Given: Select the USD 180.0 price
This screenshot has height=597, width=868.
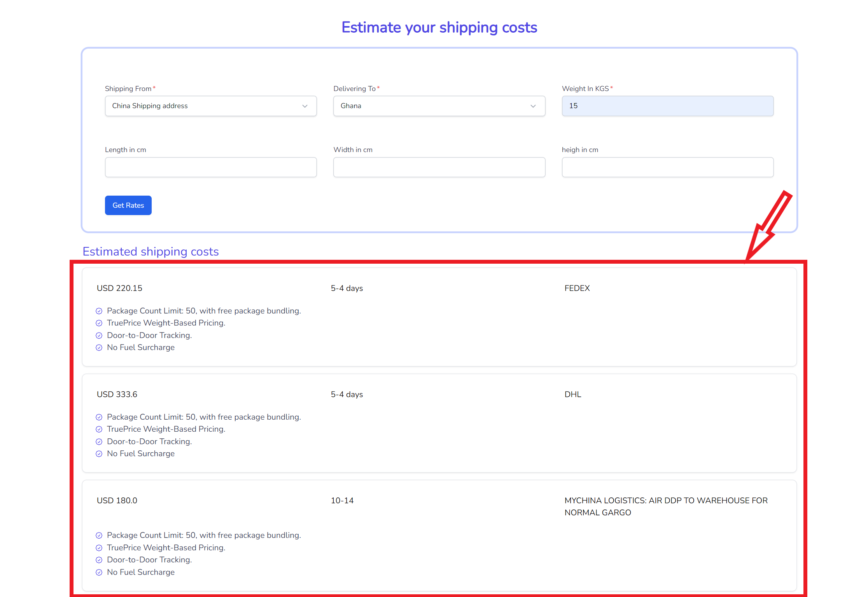Looking at the screenshot, I should point(117,501).
